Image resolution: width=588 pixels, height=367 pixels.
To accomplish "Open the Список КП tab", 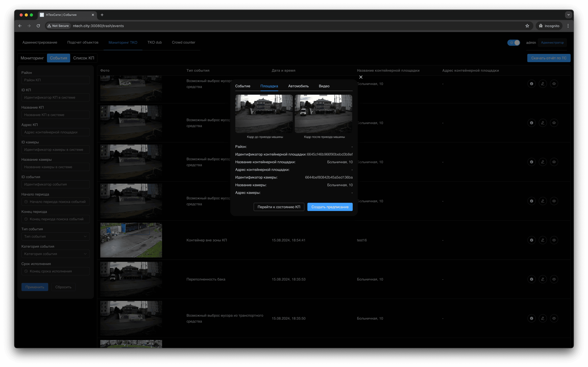I will [83, 58].
